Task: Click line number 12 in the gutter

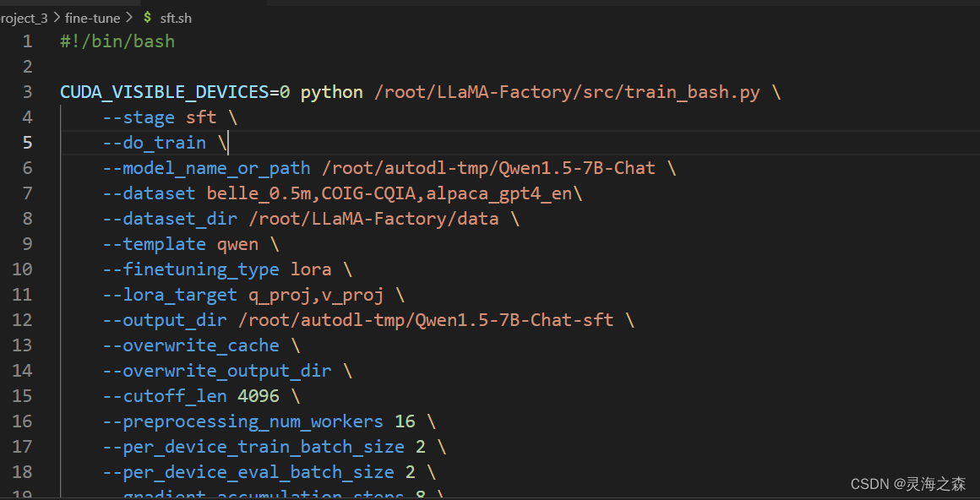Action: point(22,320)
